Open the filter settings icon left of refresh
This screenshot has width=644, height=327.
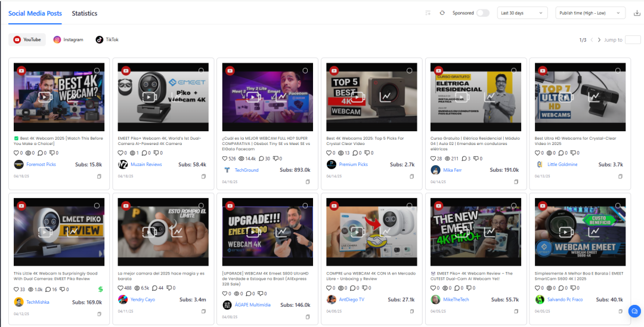[x=428, y=13]
